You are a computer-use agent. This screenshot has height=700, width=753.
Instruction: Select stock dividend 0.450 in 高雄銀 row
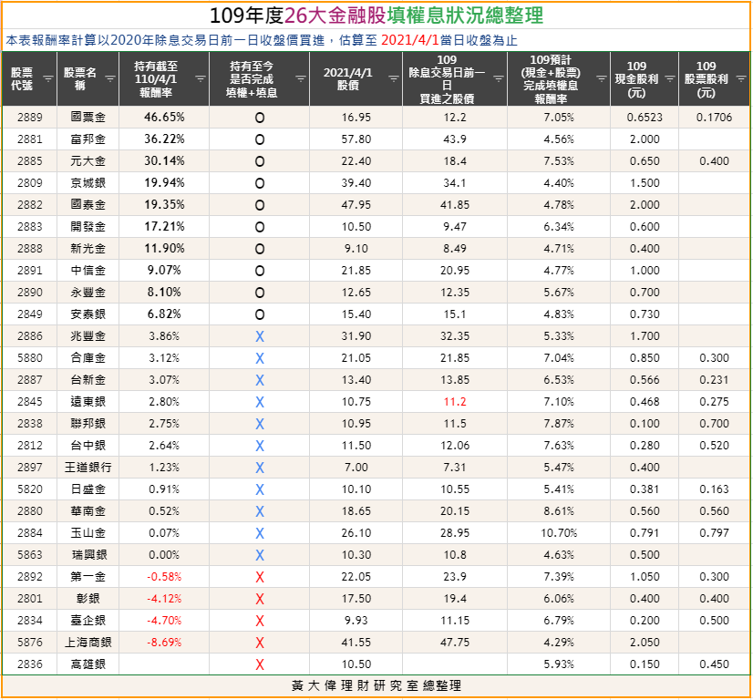pos(714,664)
